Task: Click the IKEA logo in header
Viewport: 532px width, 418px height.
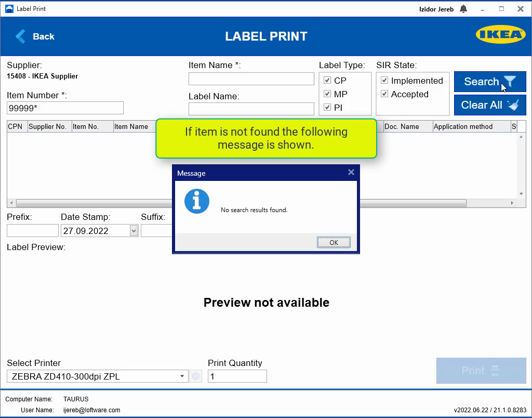Action: pyautogui.click(x=501, y=34)
